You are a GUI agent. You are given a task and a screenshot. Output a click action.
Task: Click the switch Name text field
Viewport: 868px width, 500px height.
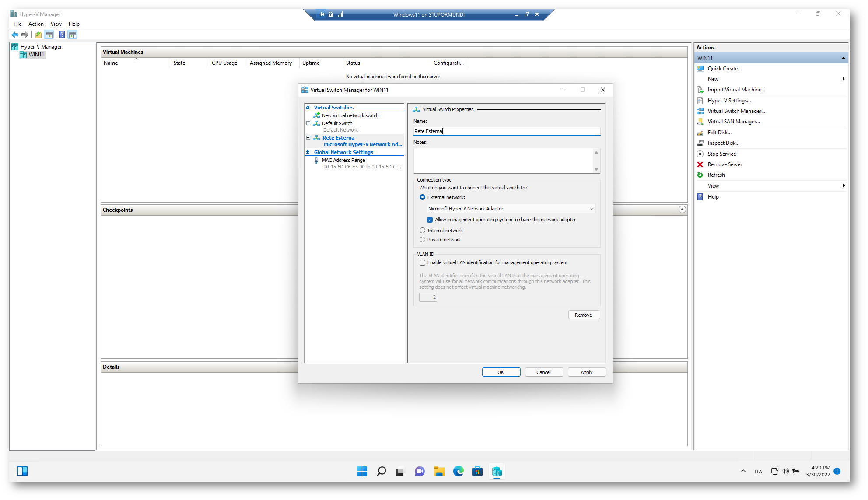[507, 131]
